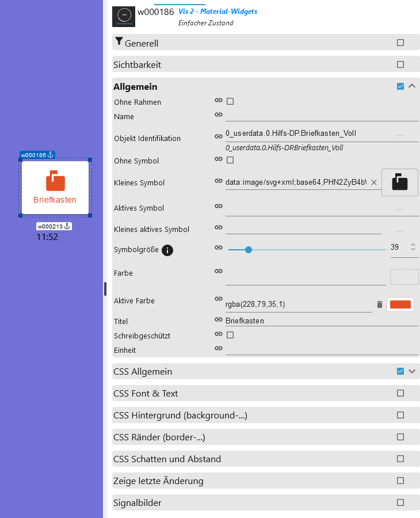
Task: Click the link icon for Schreibgeschützt
Action: pyautogui.click(x=219, y=334)
